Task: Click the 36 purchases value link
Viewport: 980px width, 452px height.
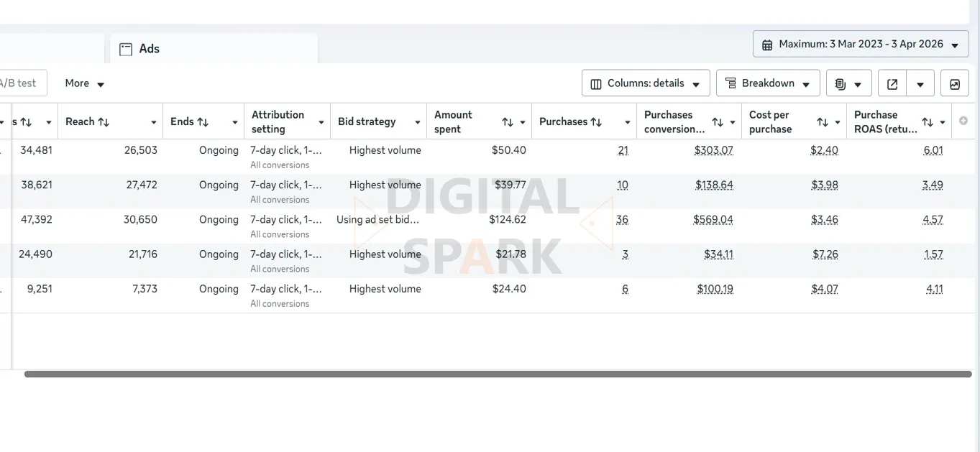Action: point(622,219)
